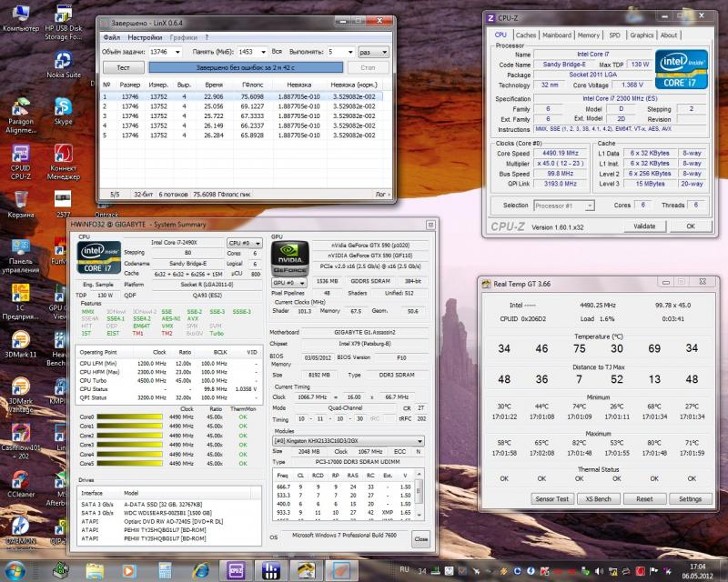Viewport: 728px width, 582px height.
Task: Switch to the Graphics tab in CPU-Z
Action: click(x=642, y=35)
